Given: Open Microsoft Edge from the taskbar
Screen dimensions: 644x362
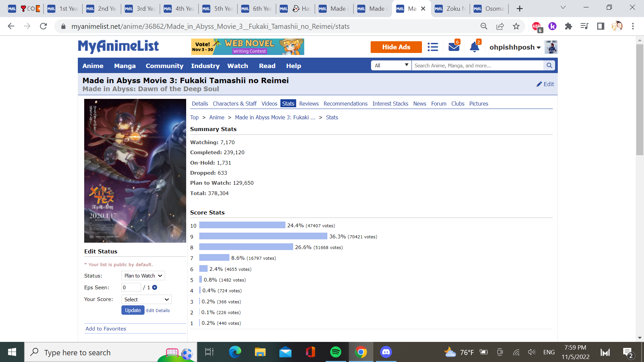Looking at the screenshot, I should (x=235, y=352).
